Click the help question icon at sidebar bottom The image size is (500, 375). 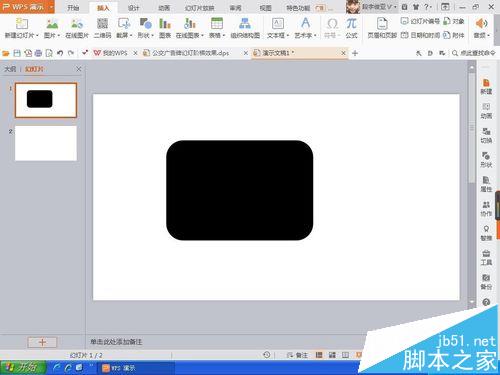(486, 302)
